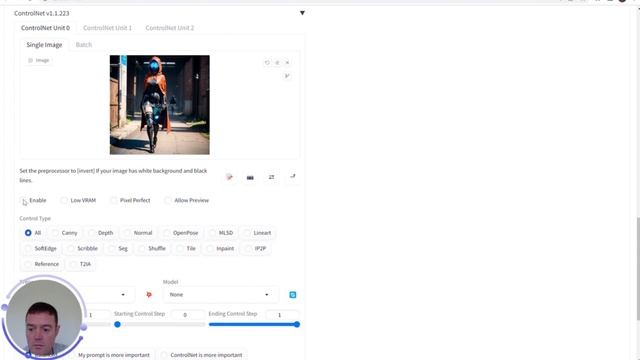Select the Seg control type
Screen dimensions: 640x360
coord(118,248)
